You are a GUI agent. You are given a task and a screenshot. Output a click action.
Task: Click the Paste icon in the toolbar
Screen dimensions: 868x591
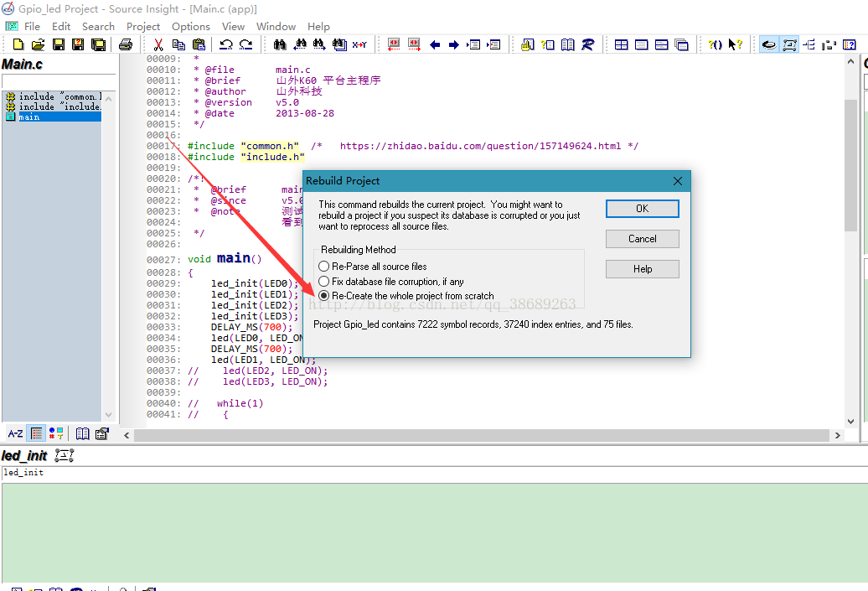point(199,44)
